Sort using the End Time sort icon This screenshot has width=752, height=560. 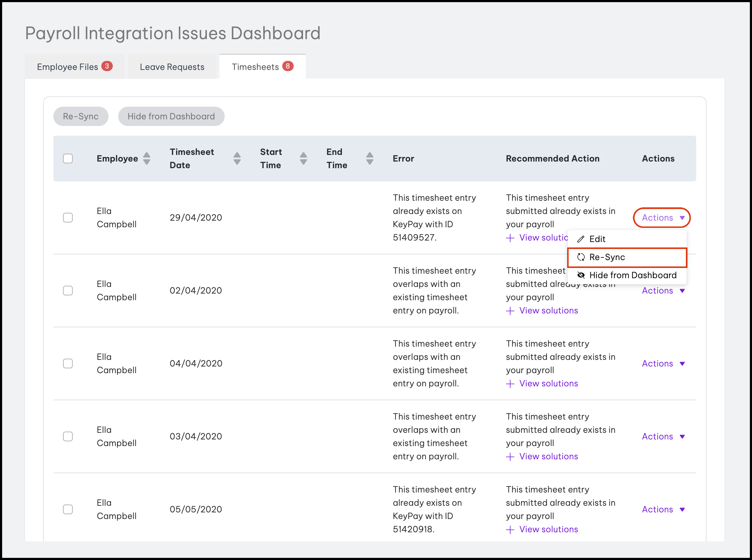click(x=369, y=158)
